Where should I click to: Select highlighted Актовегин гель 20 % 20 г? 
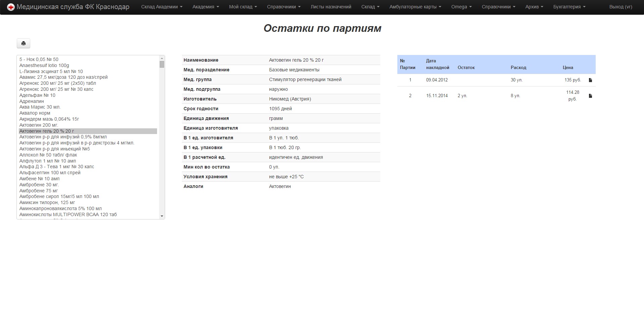point(88,131)
